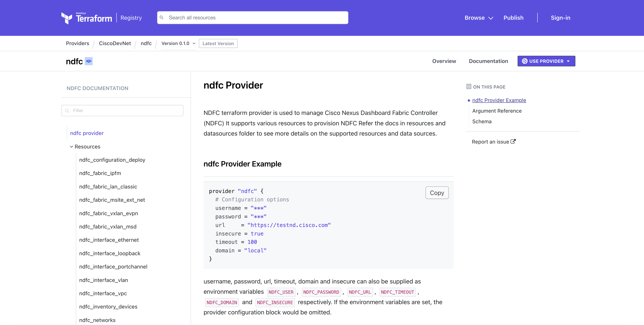Open ndfc_fabric_vxlan_evpn resource doc

click(x=108, y=214)
